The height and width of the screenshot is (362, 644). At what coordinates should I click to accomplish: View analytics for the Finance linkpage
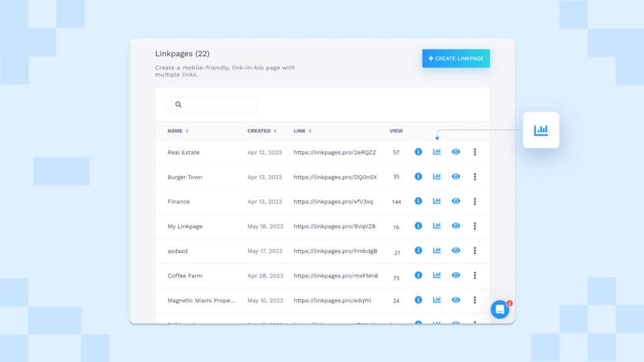436,201
